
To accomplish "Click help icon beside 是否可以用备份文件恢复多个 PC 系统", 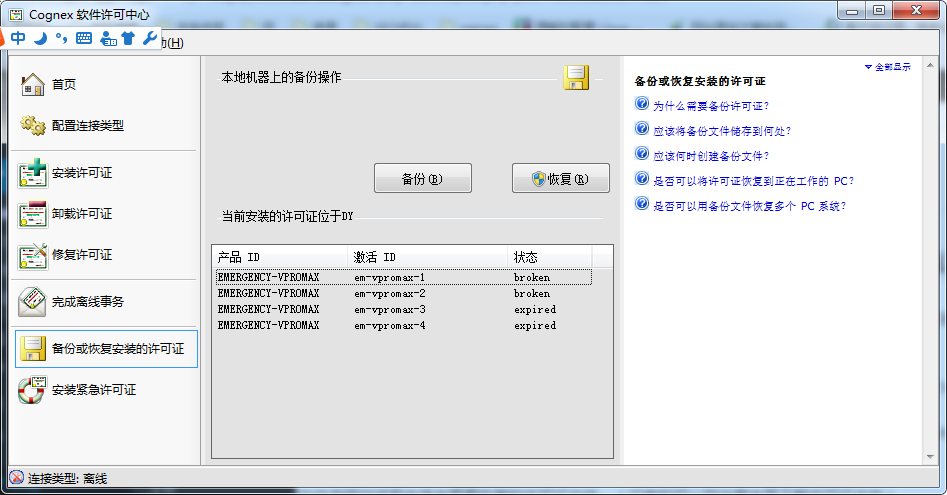I will coord(641,204).
